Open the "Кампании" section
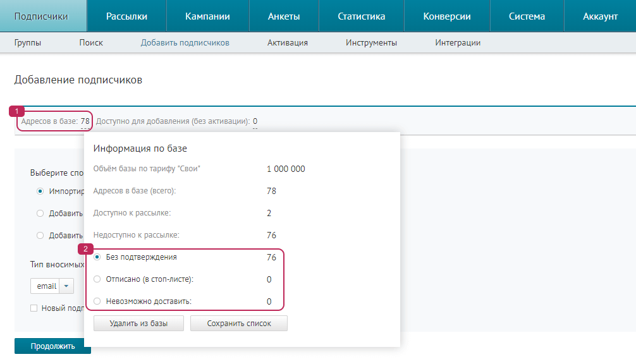The width and height of the screenshot is (636, 364). coord(207,15)
